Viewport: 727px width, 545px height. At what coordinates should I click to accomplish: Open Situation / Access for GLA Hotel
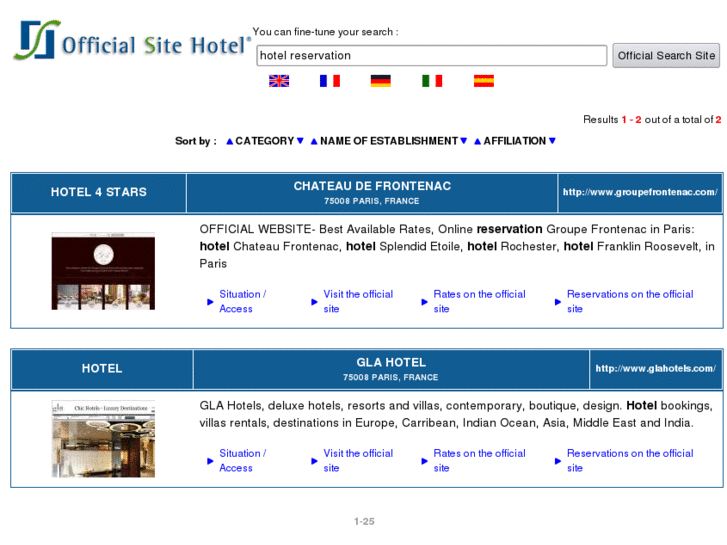click(242, 461)
